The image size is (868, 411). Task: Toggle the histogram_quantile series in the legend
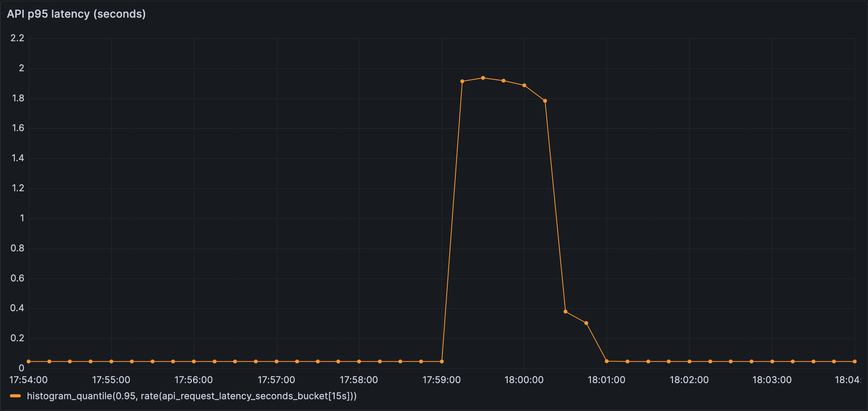tap(192, 396)
